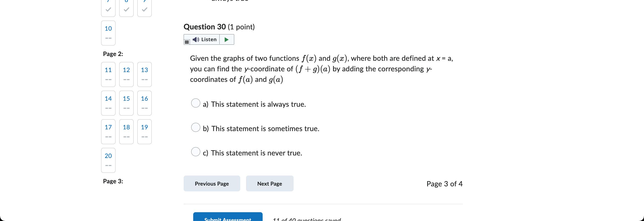Screen dimensions: 644x221
Task: Click the checkmark under question 9
Action: pyautogui.click(x=144, y=10)
